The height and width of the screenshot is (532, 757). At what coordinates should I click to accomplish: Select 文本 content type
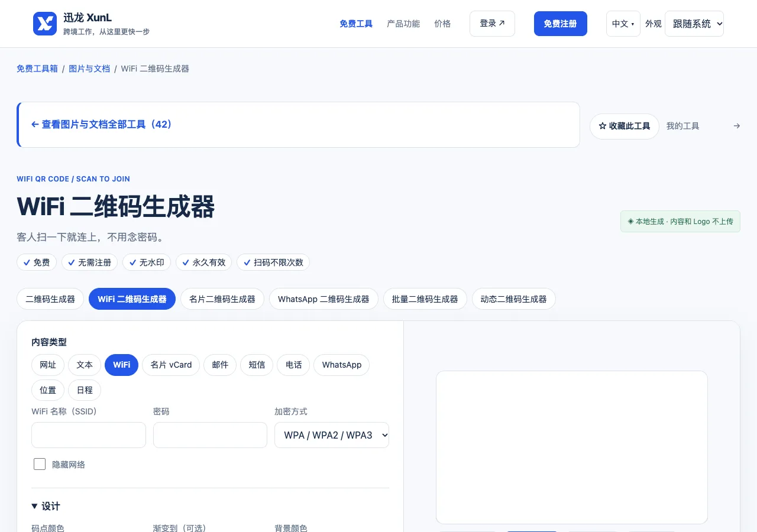pos(85,365)
